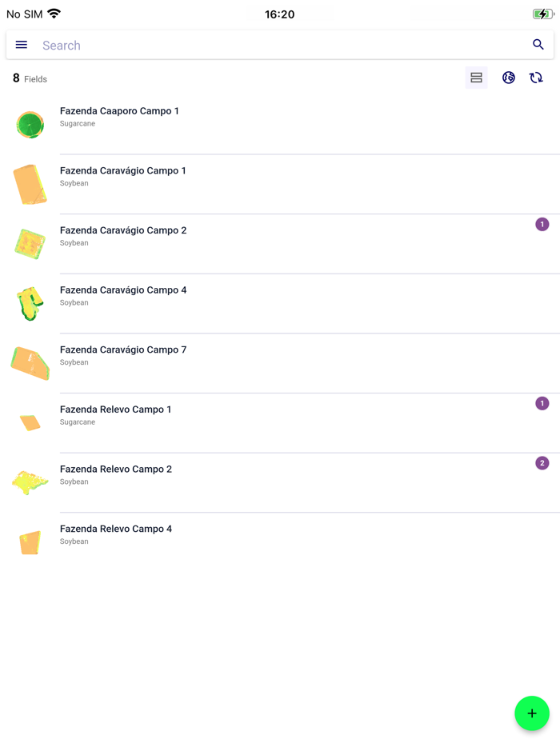
Task: Click the Wi-Fi indicator in status bar
Action: pos(54,13)
